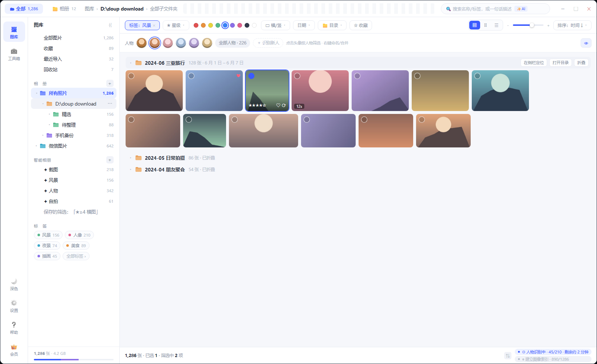The height and width of the screenshot is (364, 597).
Task: Click the sync arrows icon in status bar
Action: click(x=508, y=356)
